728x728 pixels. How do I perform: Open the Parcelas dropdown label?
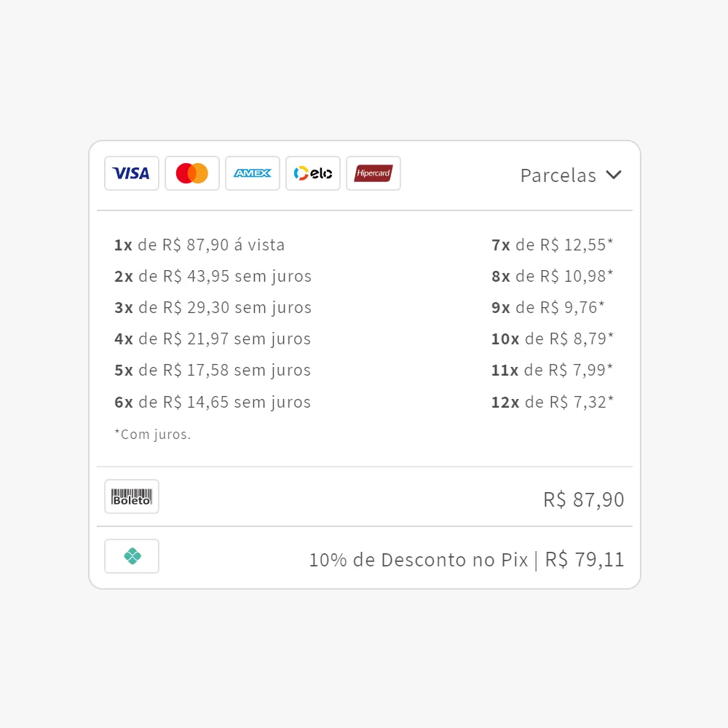558,175
